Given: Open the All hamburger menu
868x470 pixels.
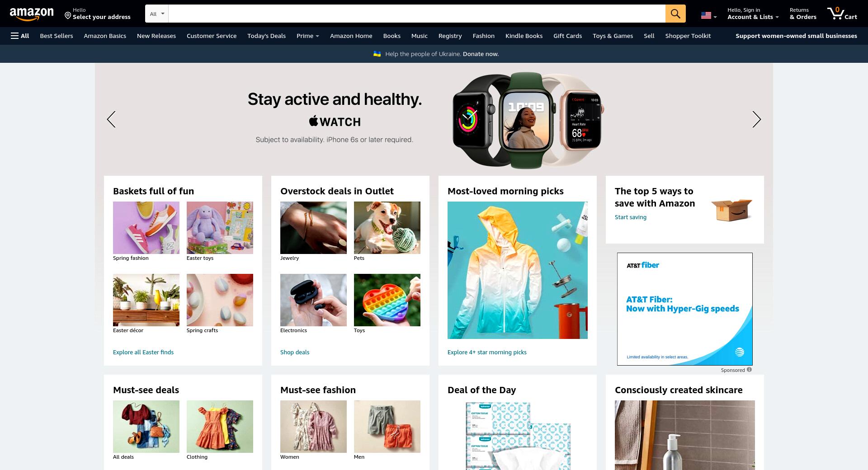Looking at the screenshot, I should pos(20,36).
